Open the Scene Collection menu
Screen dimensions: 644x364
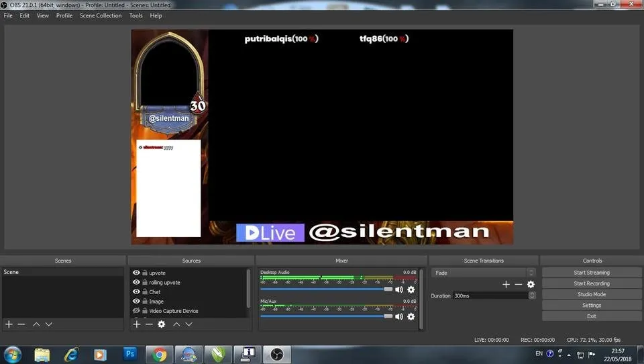click(101, 15)
